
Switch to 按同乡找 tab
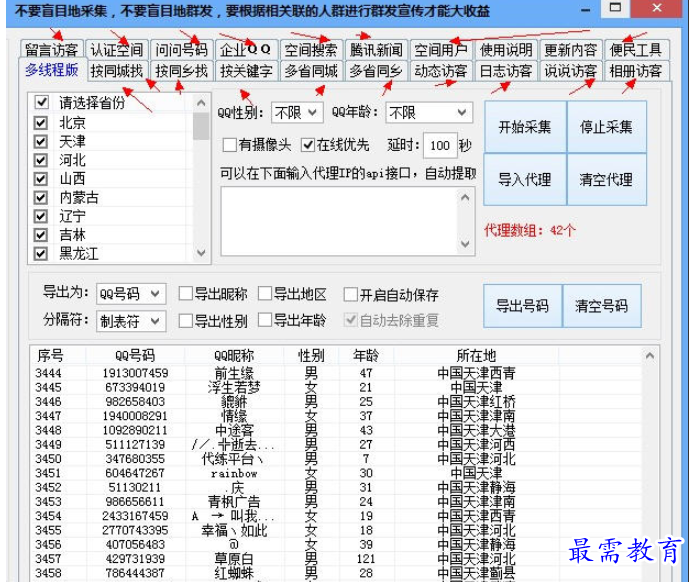click(x=181, y=71)
